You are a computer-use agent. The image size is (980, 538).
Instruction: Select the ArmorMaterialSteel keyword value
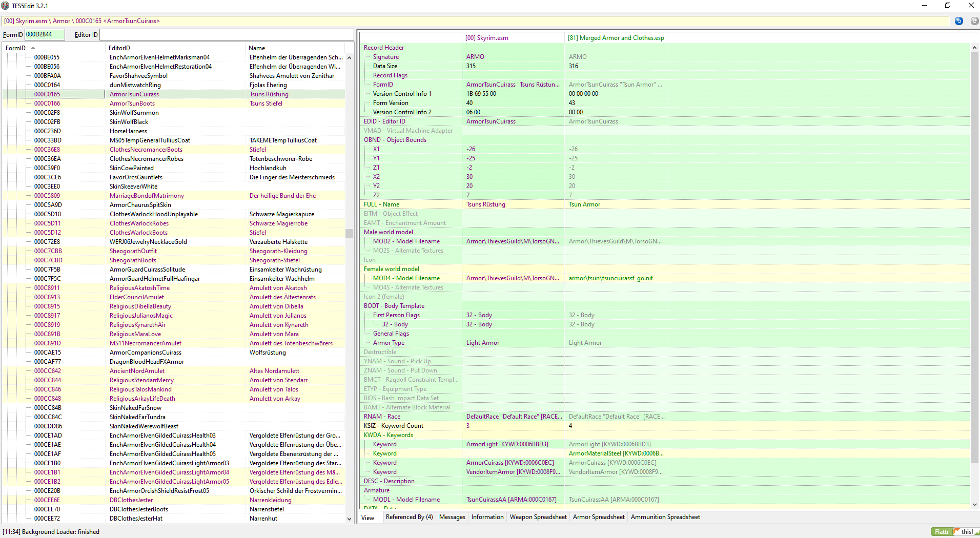pyautogui.click(x=616, y=453)
